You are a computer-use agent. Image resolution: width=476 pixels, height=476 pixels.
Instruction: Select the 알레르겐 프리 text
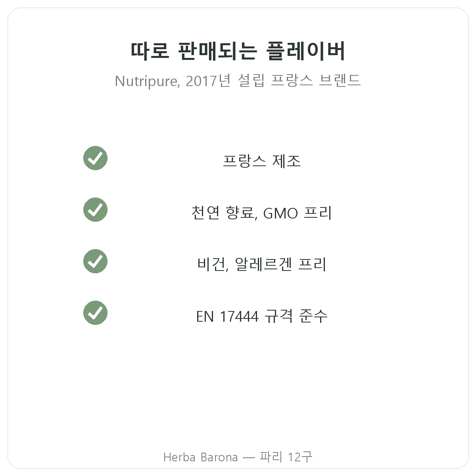click(280, 264)
